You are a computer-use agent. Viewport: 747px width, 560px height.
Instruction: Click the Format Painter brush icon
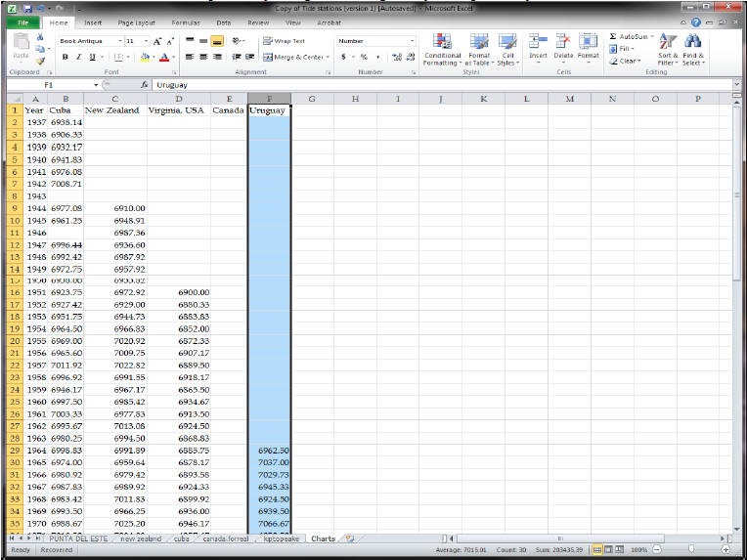click(x=41, y=61)
